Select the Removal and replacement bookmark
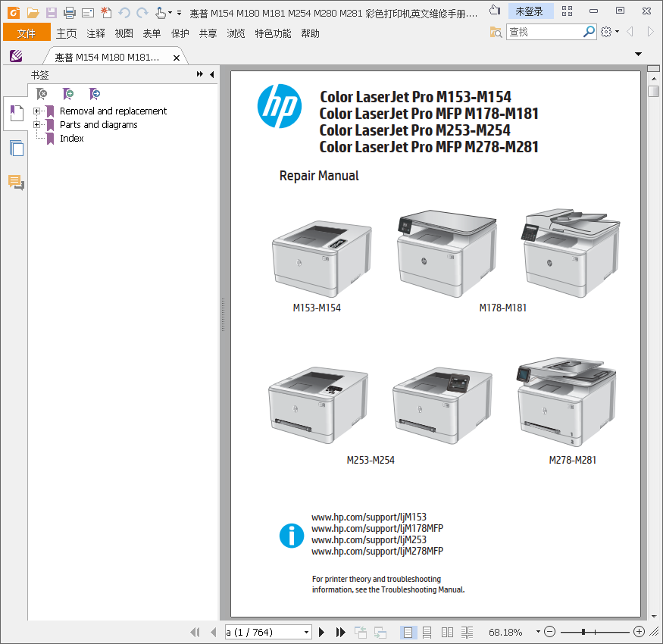This screenshot has height=644, width=663. click(113, 111)
